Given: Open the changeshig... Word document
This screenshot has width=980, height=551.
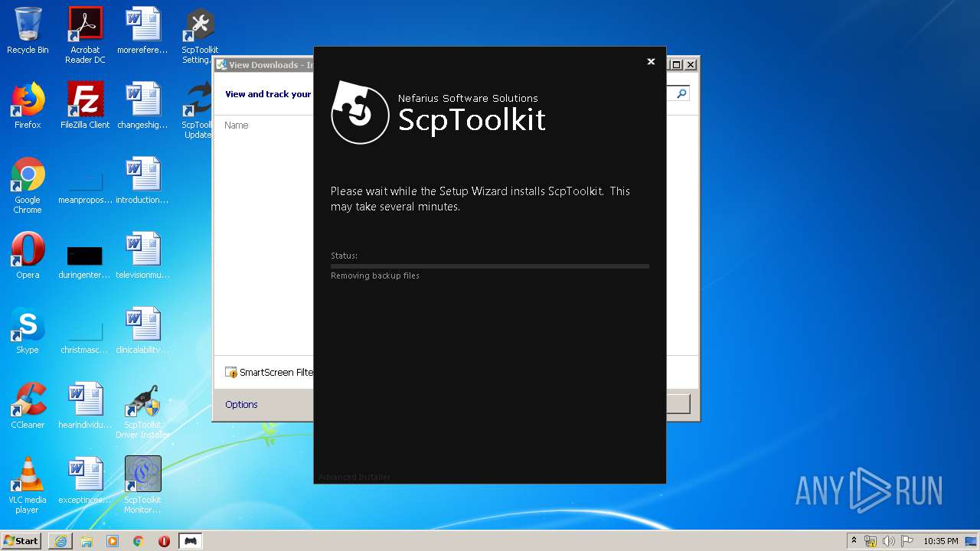Looking at the screenshot, I should pyautogui.click(x=142, y=106).
